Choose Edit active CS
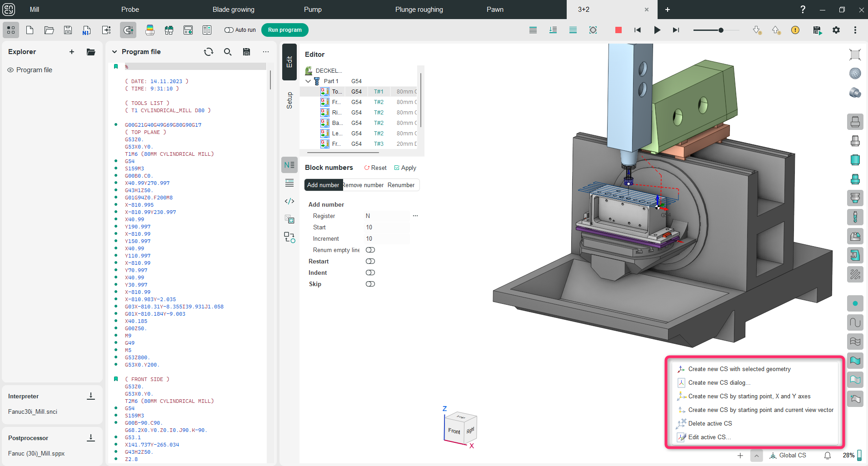The width and height of the screenshot is (868, 466). tap(754, 437)
